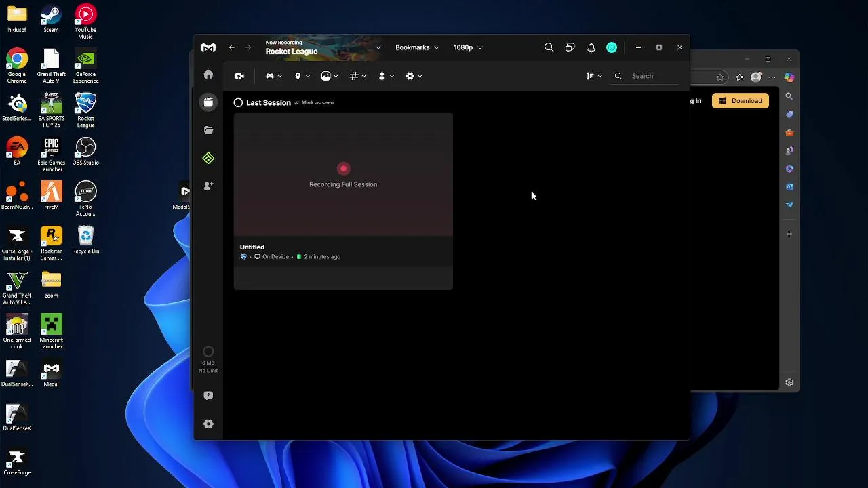
Task: Expand the game controller filter dropdown
Action: point(273,76)
